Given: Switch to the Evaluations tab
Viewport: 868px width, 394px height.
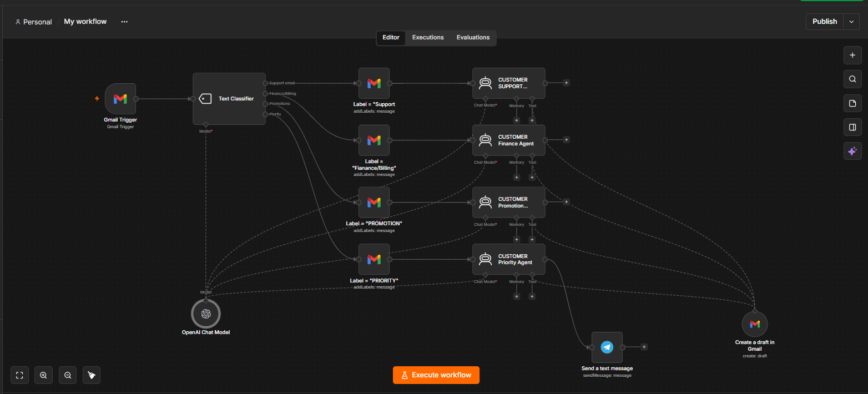Looking at the screenshot, I should pos(473,38).
